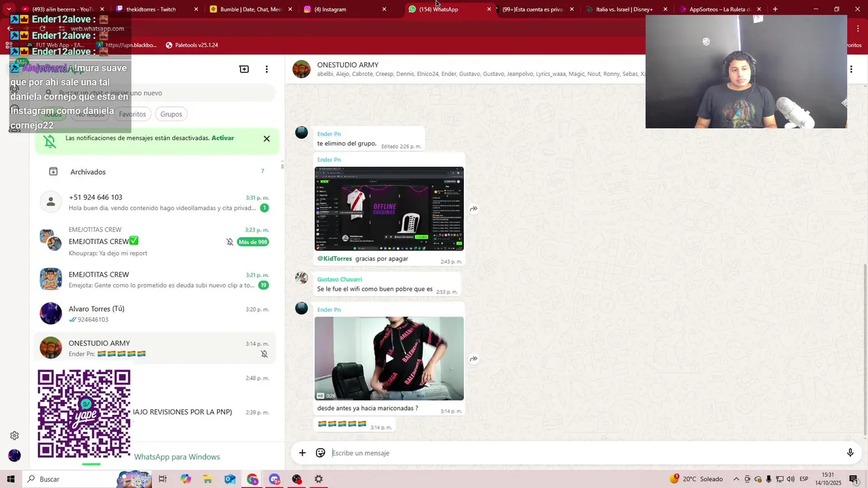868x488 pixels.
Task: Switch to Chrome in the taskbar
Action: pos(252,479)
